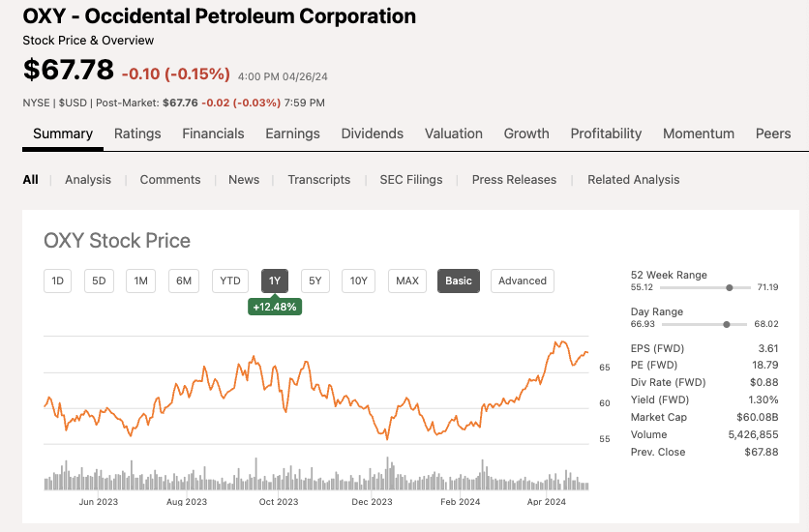Set chart range to 5D
Image resolution: width=809 pixels, height=532 pixels.
tap(99, 281)
